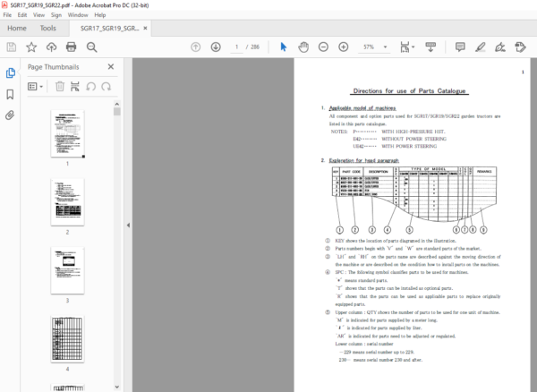Collapse the navigation pane arrow
The image size is (537, 392).
point(128,225)
